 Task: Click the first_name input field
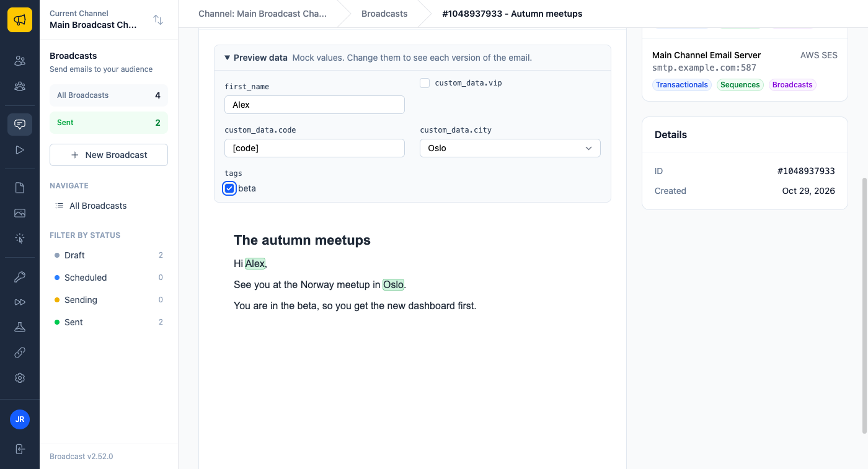point(314,105)
